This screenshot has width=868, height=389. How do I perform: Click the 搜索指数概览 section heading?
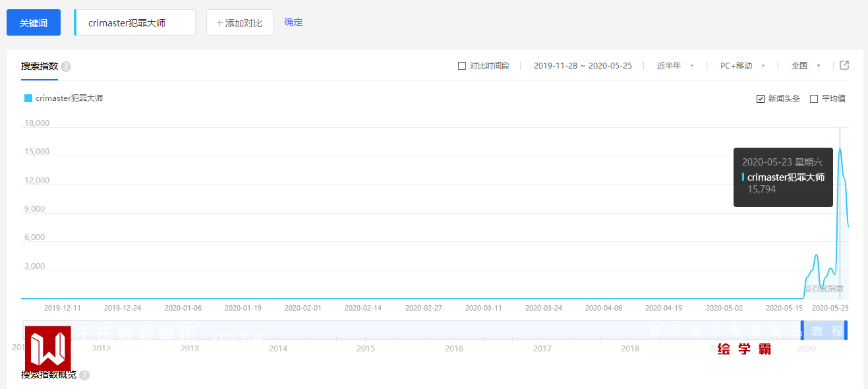tap(49, 374)
